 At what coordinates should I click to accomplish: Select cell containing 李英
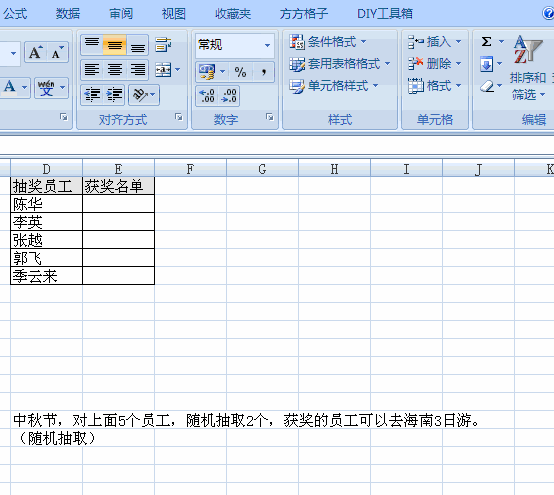point(46,222)
